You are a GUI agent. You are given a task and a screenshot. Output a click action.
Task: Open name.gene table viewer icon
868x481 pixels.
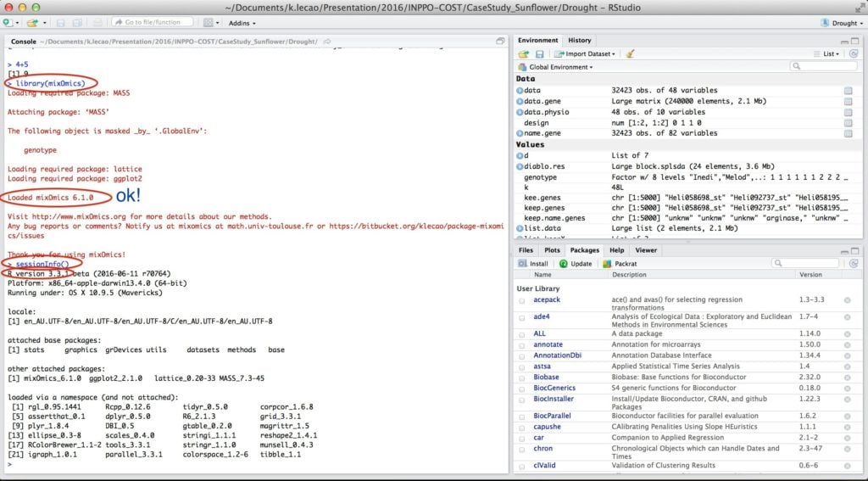(x=848, y=133)
